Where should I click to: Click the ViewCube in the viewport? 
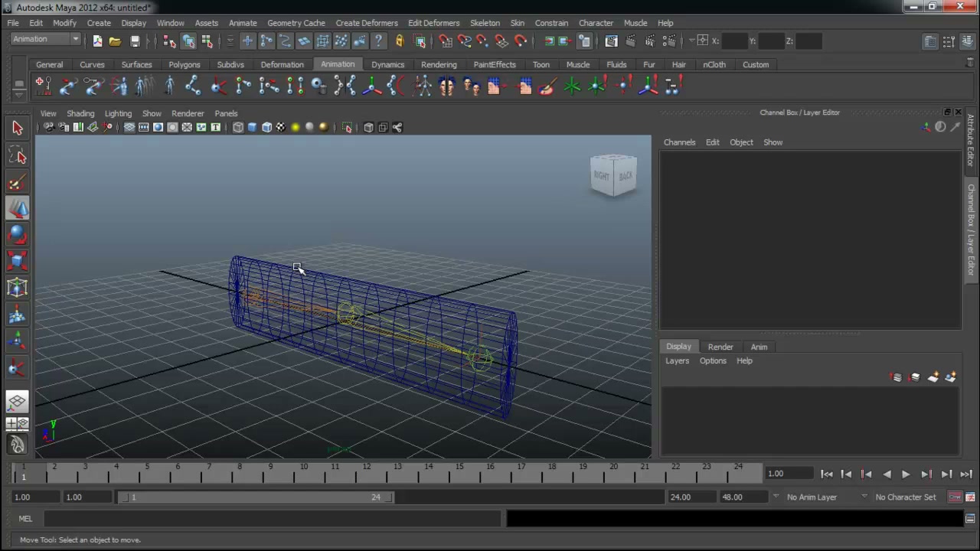coord(613,175)
